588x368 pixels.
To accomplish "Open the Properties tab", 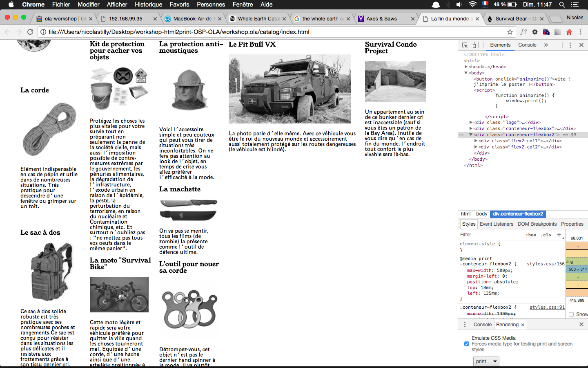I will [572, 224].
